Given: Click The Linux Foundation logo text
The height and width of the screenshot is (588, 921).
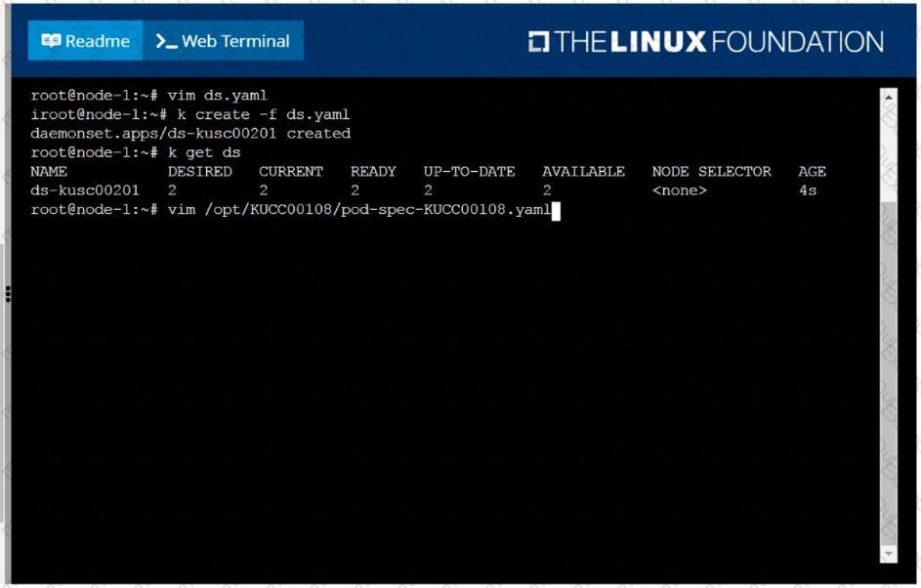Looking at the screenshot, I should pyautogui.click(x=719, y=42).
